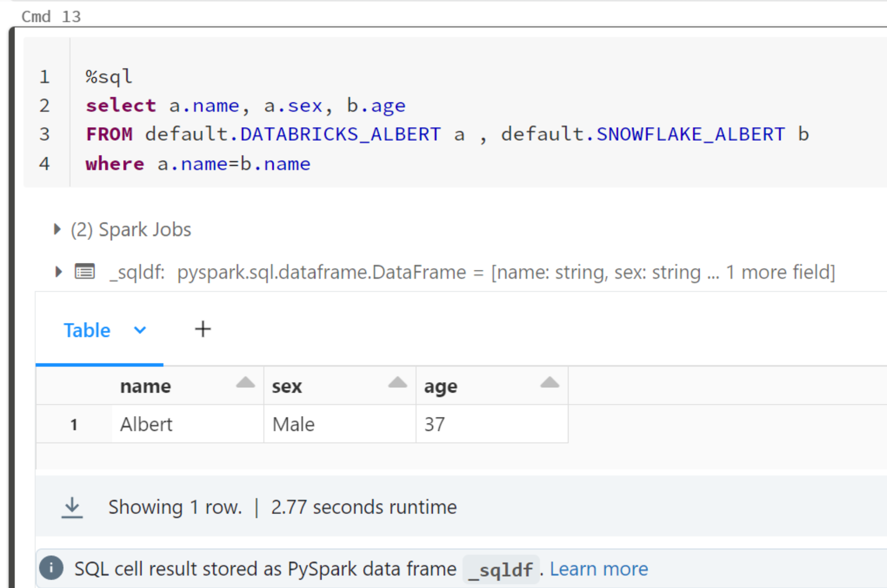Expand the (2) Spark Jobs section

point(56,229)
